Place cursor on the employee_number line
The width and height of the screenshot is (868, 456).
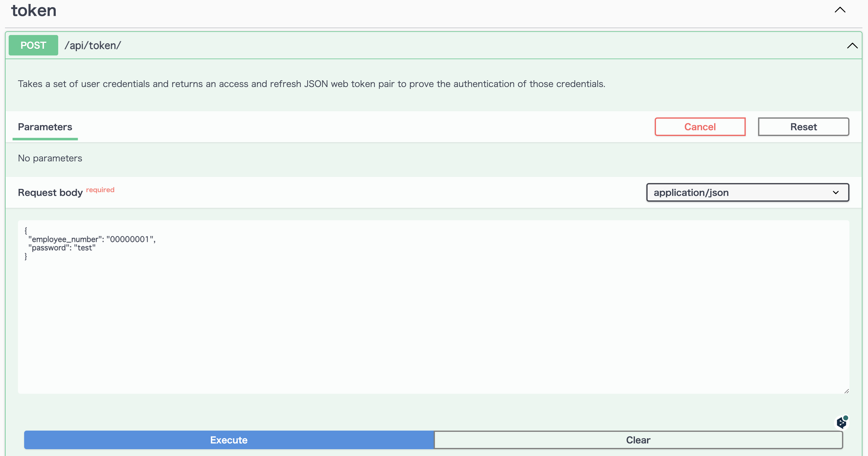click(x=92, y=239)
